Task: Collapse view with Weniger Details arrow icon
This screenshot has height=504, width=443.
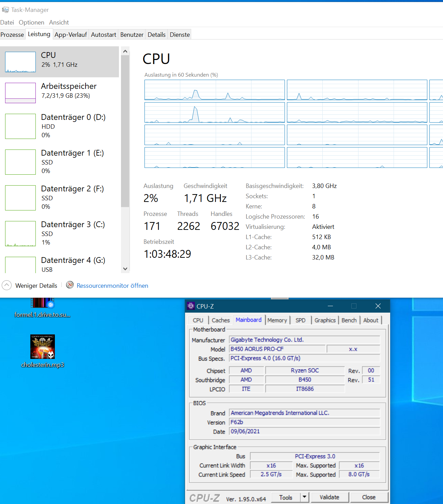Action: (7, 285)
